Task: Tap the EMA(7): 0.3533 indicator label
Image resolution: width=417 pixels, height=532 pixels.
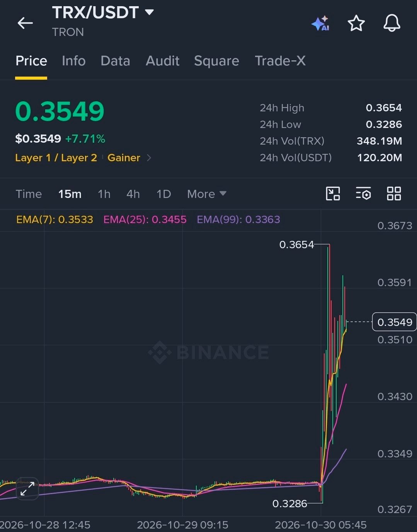Action: (x=54, y=220)
